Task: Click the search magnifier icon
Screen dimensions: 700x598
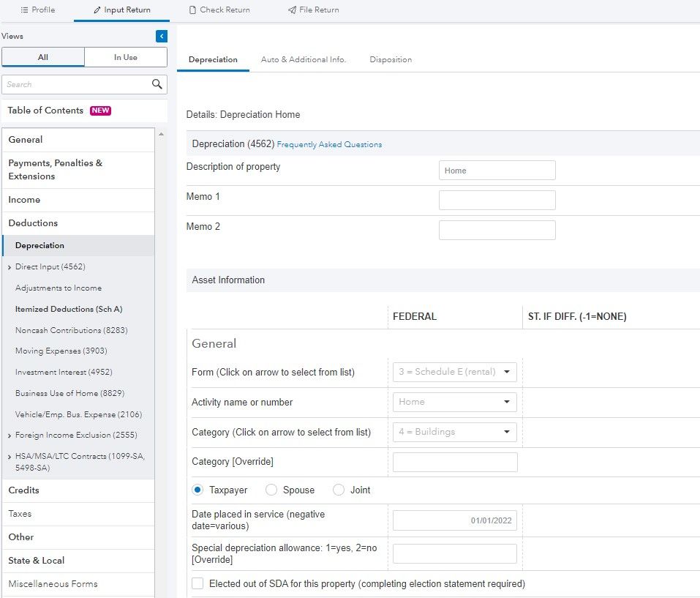Action: tap(157, 84)
